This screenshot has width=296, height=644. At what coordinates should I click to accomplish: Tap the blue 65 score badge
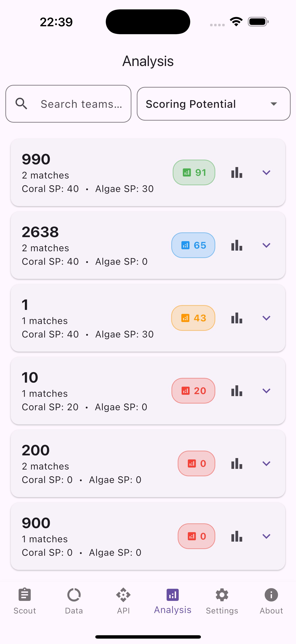click(193, 245)
